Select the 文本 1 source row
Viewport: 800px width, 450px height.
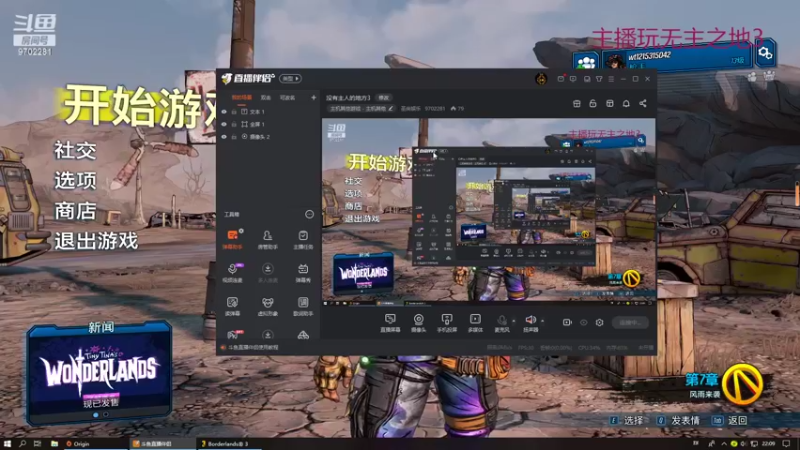pos(268,112)
